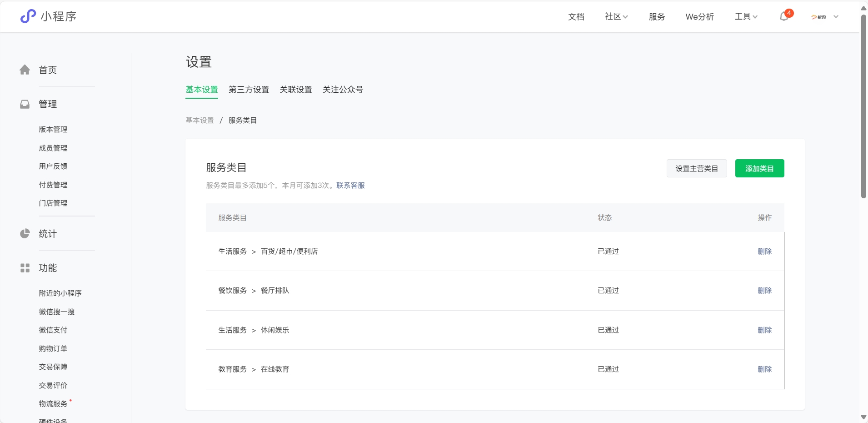
Task: Click the home icon beside 首页
Action: tap(25, 70)
